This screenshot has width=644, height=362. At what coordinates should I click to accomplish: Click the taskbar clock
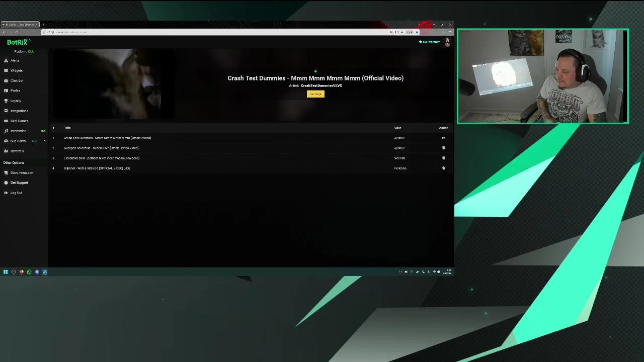[447, 272]
